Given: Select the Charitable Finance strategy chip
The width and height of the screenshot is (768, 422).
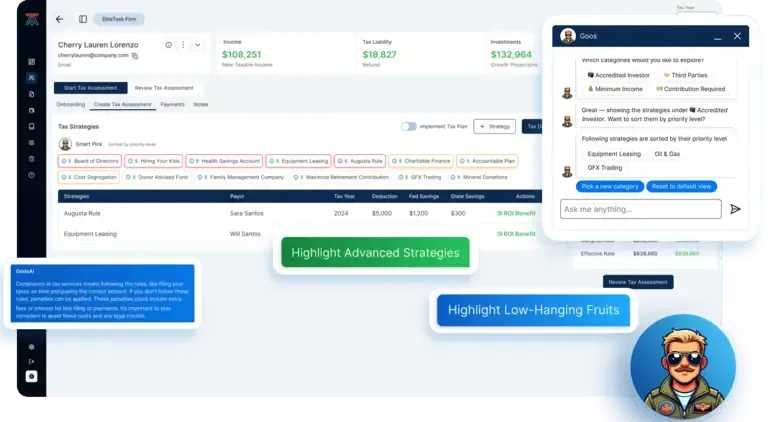Looking at the screenshot, I should click(421, 161).
